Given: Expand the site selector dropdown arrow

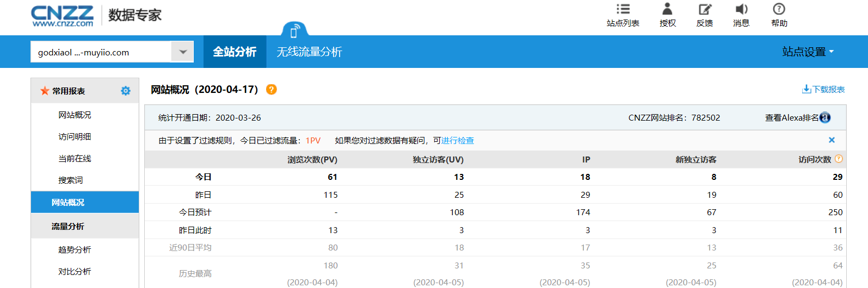Looking at the screenshot, I should point(182,52).
